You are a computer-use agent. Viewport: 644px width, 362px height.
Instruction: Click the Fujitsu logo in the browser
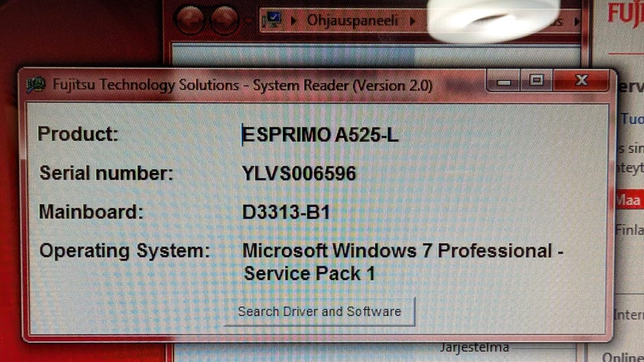coord(625,12)
